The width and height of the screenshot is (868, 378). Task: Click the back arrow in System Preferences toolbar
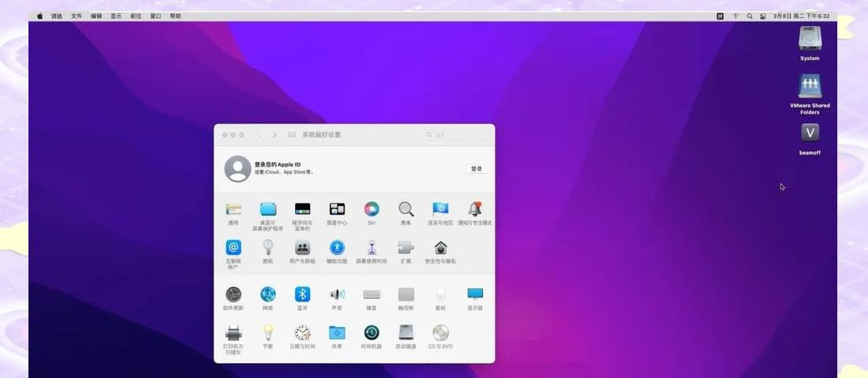pos(259,135)
